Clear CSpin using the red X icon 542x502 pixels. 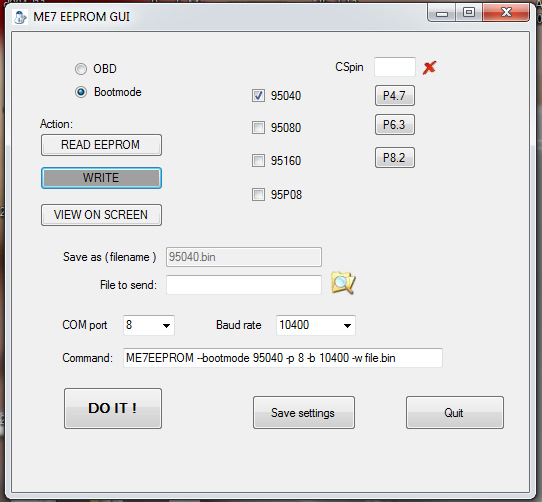429,67
